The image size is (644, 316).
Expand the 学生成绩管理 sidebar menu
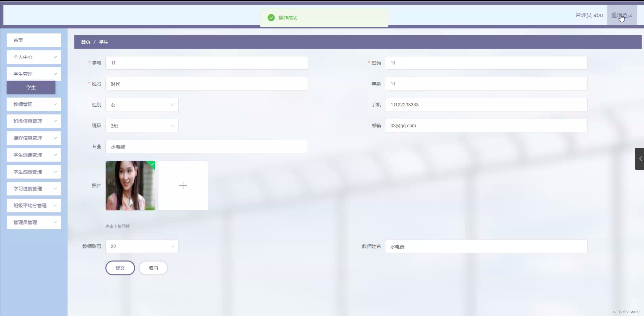click(34, 172)
